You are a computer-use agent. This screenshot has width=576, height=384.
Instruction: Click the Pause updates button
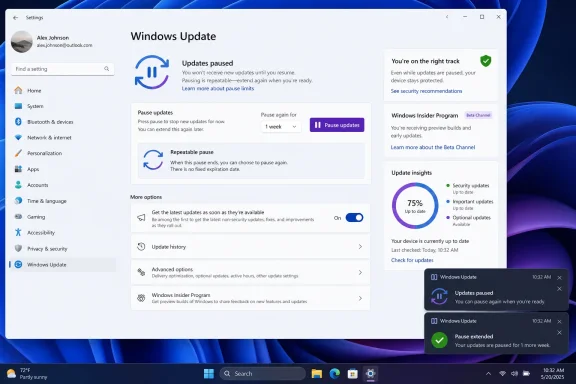(337, 125)
